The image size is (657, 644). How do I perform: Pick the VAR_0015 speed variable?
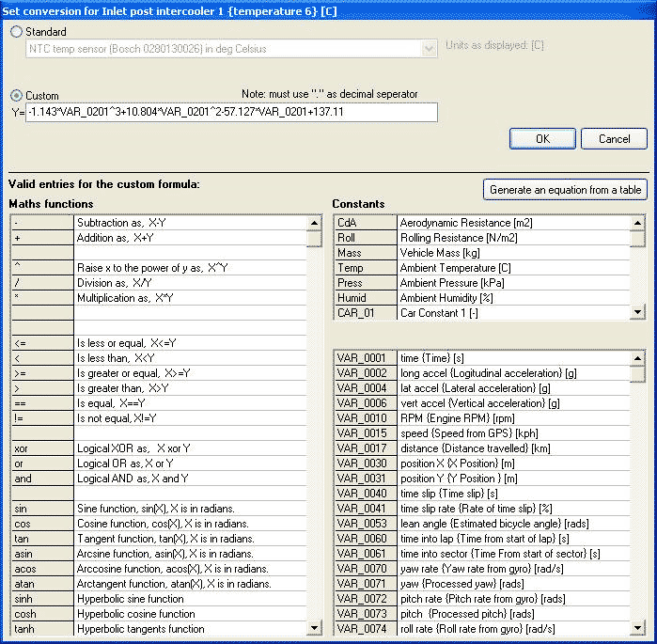(x=365, y=433)
